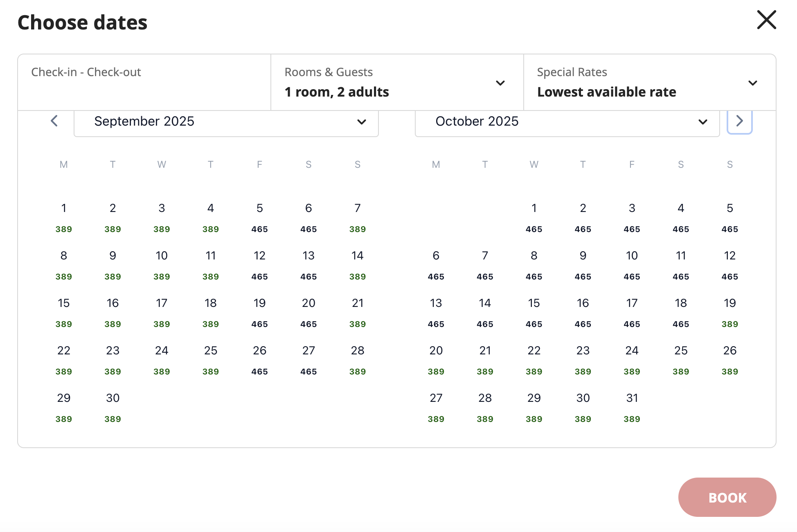Select September 22 on the calendar
The image size is (797, 532).
point(64,360)
